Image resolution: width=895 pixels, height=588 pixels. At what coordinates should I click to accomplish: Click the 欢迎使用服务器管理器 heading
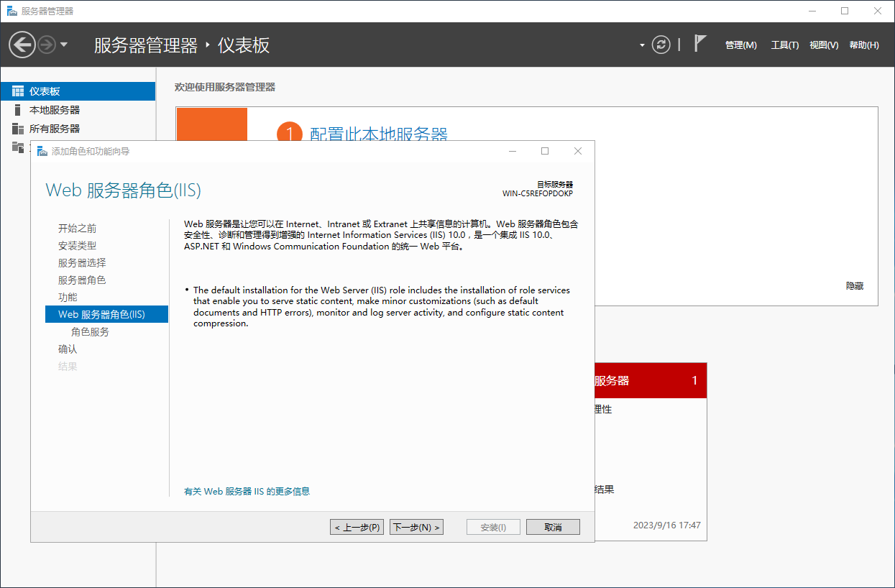click(x=225, y=87)
